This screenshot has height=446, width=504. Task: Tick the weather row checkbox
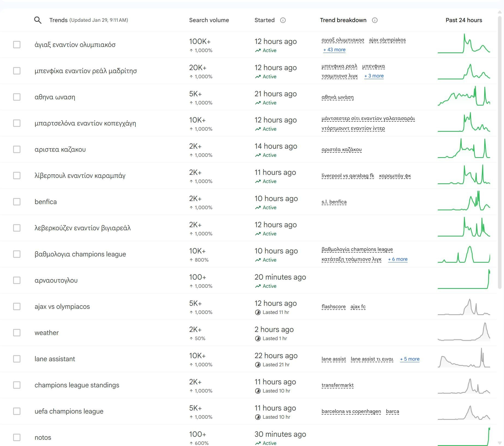[x=17, y=333]
